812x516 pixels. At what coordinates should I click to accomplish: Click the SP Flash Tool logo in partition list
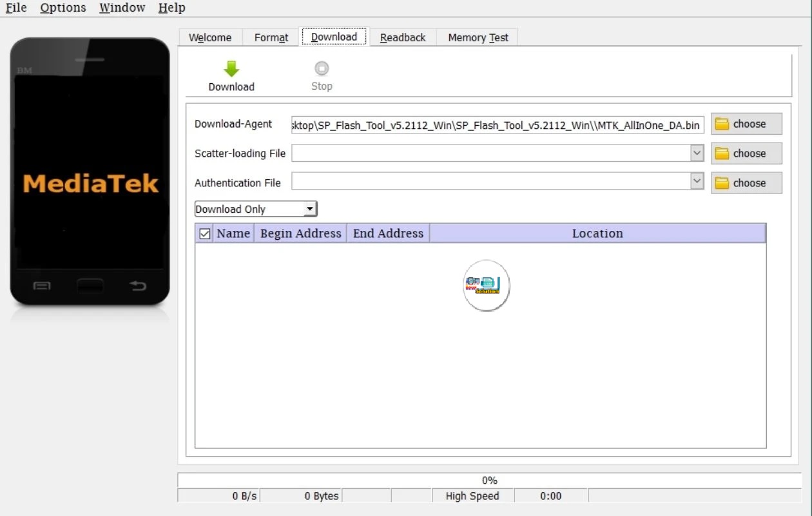coord(486,285)
